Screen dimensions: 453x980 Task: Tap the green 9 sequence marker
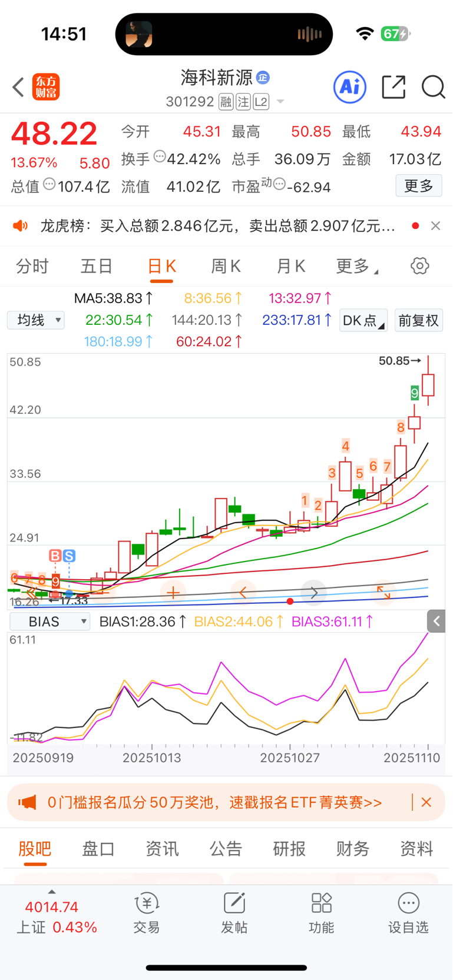(x=415, y=393)
